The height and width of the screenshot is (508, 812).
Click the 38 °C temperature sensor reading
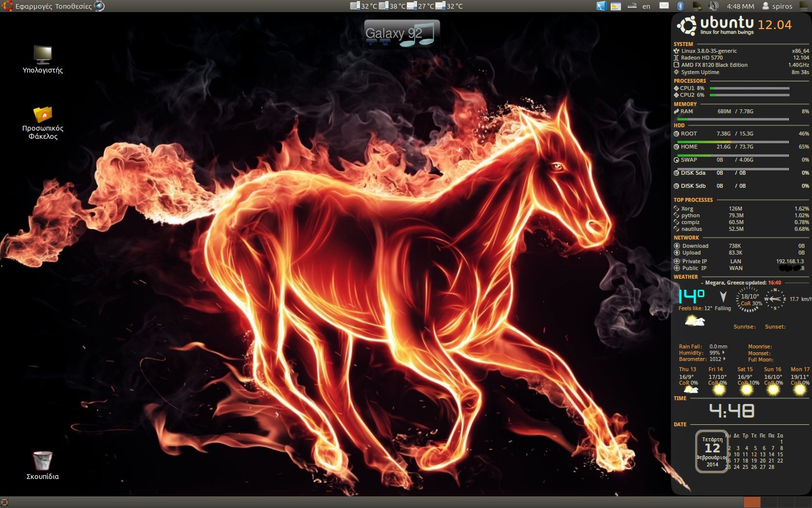tap(392, 6)
